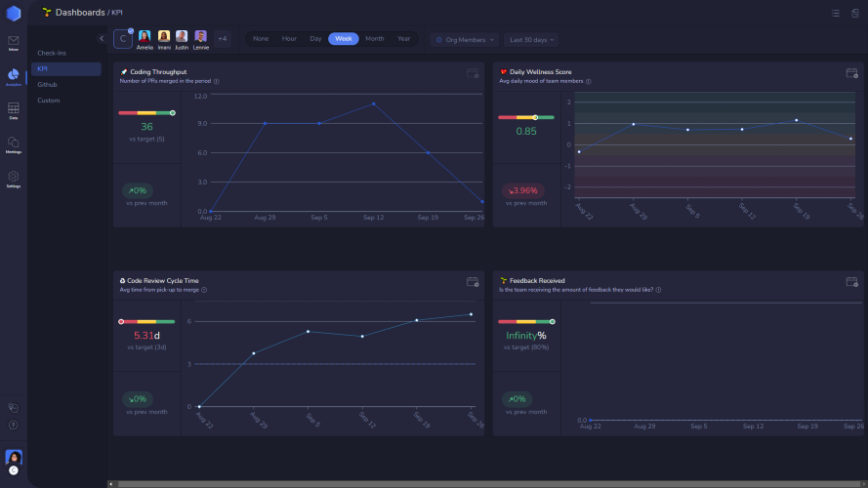The image size is (868, 488).
Task: Toggle Justin's avatar filter
Action: pyautogui.click(x=182, y=40)
